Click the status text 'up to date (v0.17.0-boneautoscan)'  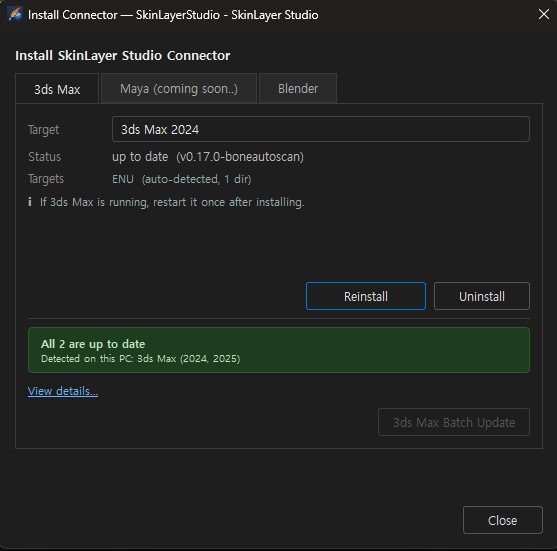click(x=208, y=157)
